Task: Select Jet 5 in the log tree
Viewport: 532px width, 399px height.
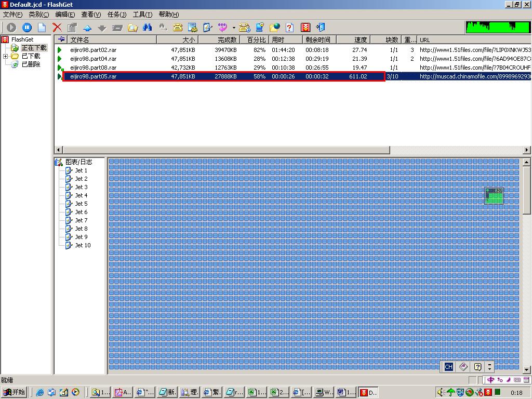Action: pos(81,204)
